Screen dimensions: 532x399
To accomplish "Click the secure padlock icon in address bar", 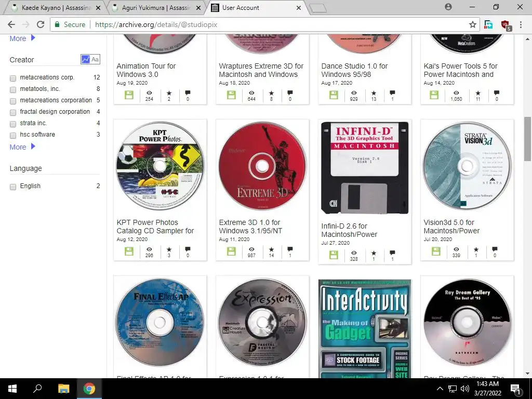I will coord(57,24).
